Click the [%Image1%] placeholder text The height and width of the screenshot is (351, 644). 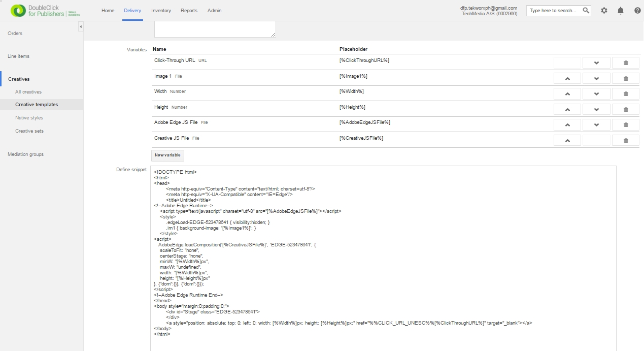tap(353, 76)
